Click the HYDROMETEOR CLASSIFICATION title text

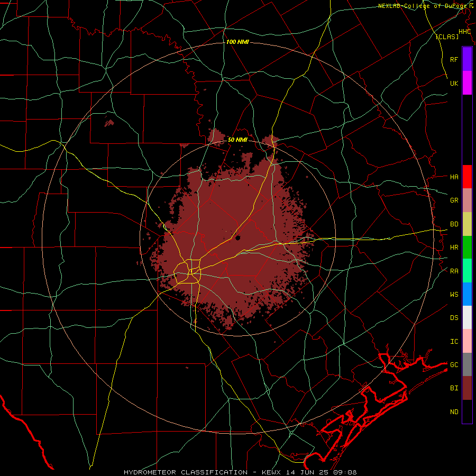[186, 472]
